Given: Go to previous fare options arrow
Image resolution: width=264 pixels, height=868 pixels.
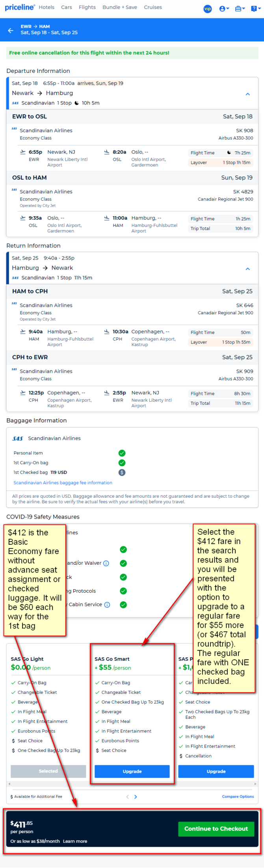Looking at the screenshot, I should point(127,797).
